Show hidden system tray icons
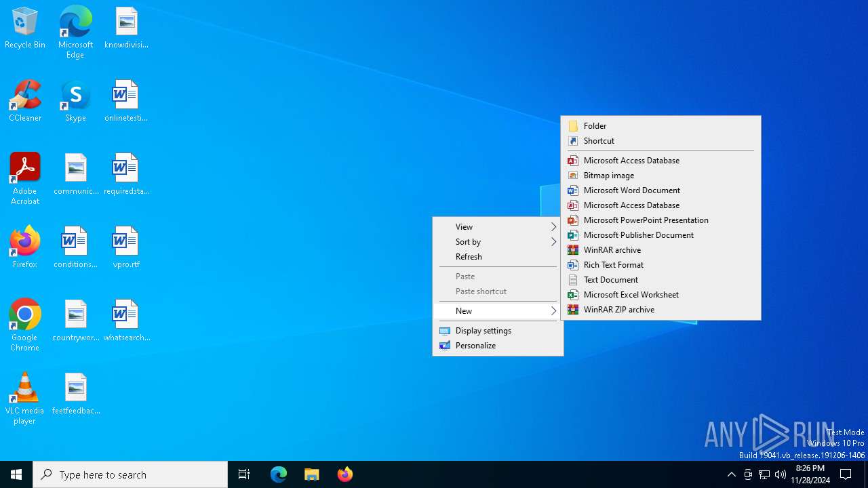This screenshot has height=488, width=868. pyautogui.click(x=732, y=474)
